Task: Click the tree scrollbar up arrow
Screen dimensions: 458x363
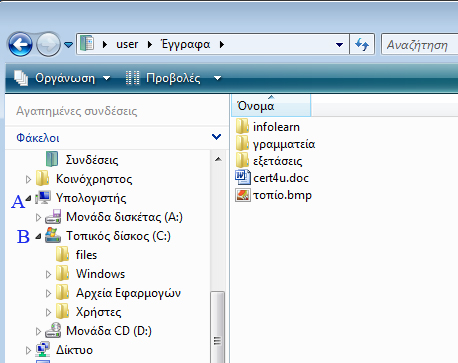Action: pos(218,159)
